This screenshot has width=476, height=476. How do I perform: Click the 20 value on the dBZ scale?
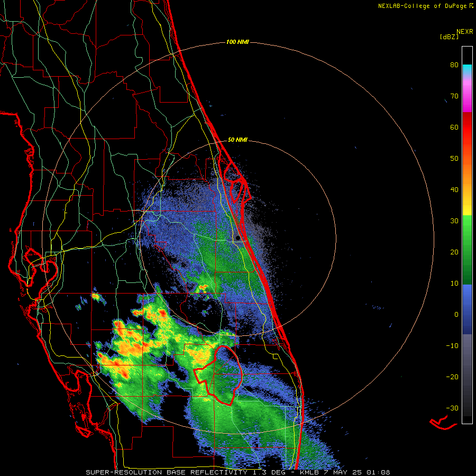coord(454,252)
